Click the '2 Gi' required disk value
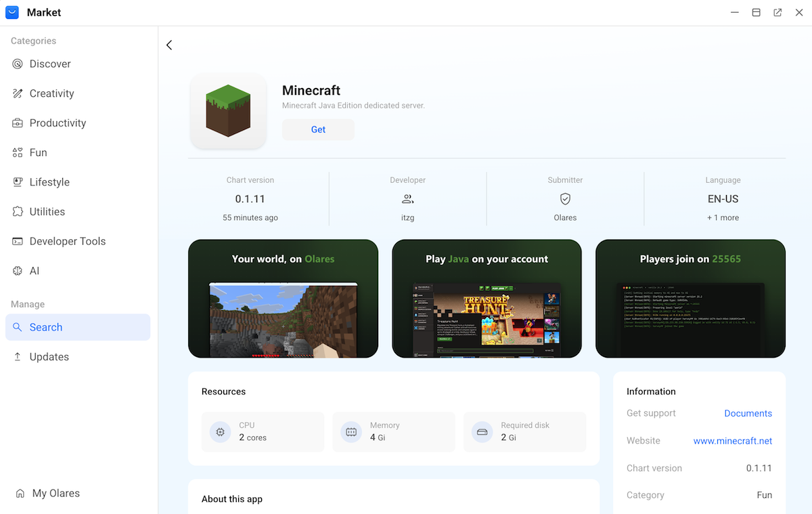This screenshot has height=514, width=812. tap(508, 437)
